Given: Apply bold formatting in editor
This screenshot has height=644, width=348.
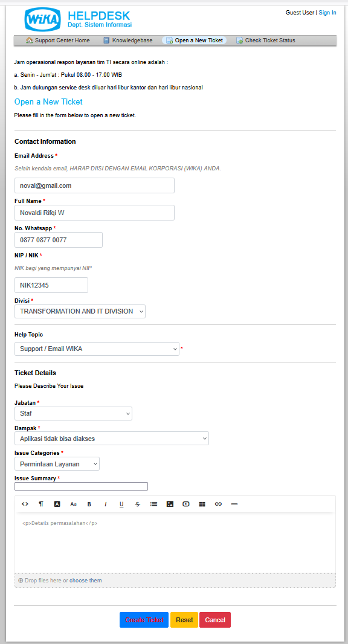Looking at the screenshot, I should pyautogui.click(x=89, y=504).
